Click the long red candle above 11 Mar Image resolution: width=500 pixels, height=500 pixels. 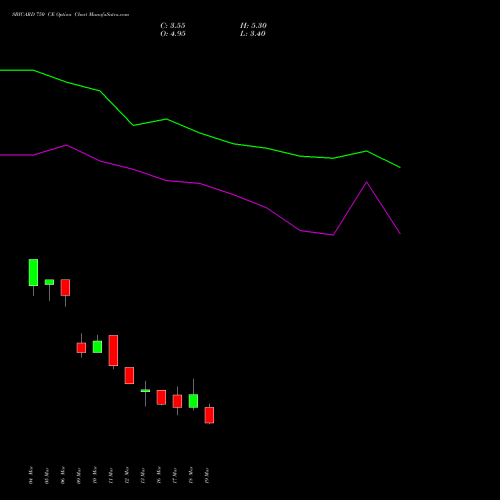point(113,350)
